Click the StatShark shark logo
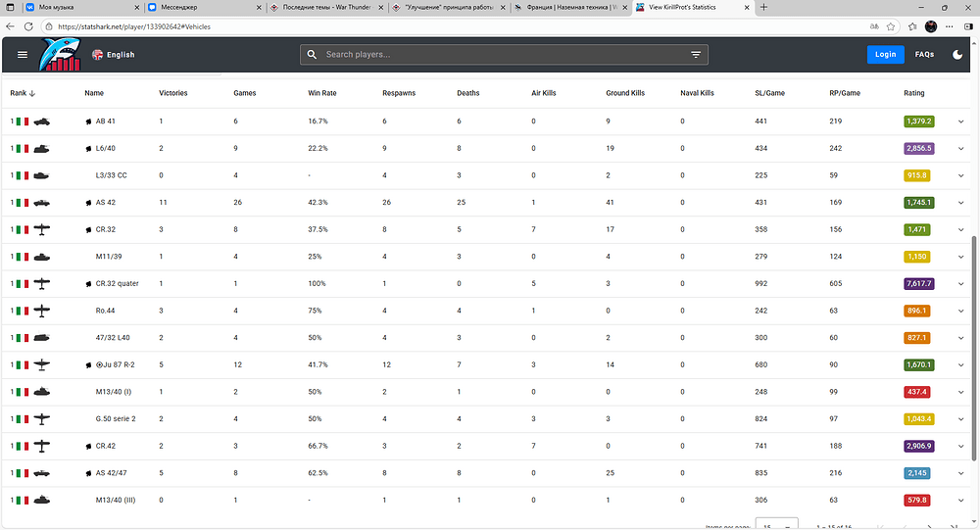The height and width of the screenshot is (530, 980). point(61,55)
